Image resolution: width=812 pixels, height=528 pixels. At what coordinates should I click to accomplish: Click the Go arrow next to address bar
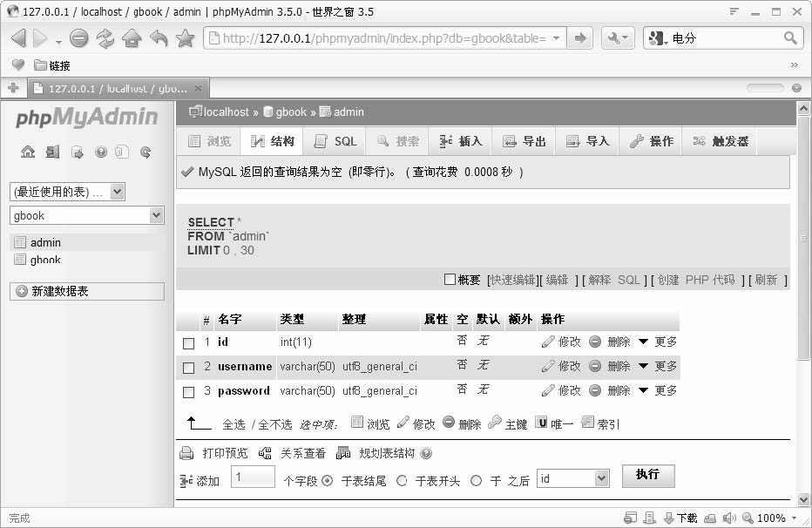pyautogui.click(x=580, y=38)
